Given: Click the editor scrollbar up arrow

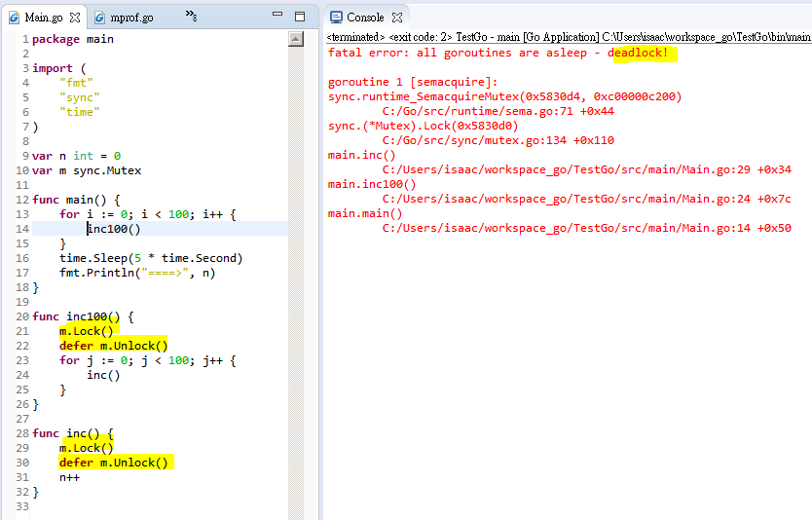Looking at the screenshot, I should pyautogui.click(x=296, y=39).
